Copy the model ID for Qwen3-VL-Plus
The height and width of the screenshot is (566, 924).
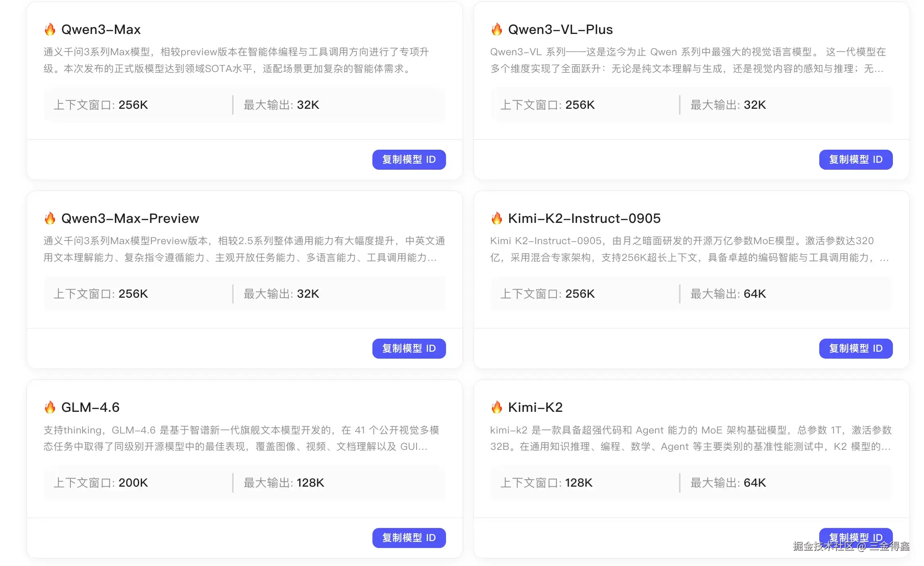pyautogui.click(x=856, y=159)
